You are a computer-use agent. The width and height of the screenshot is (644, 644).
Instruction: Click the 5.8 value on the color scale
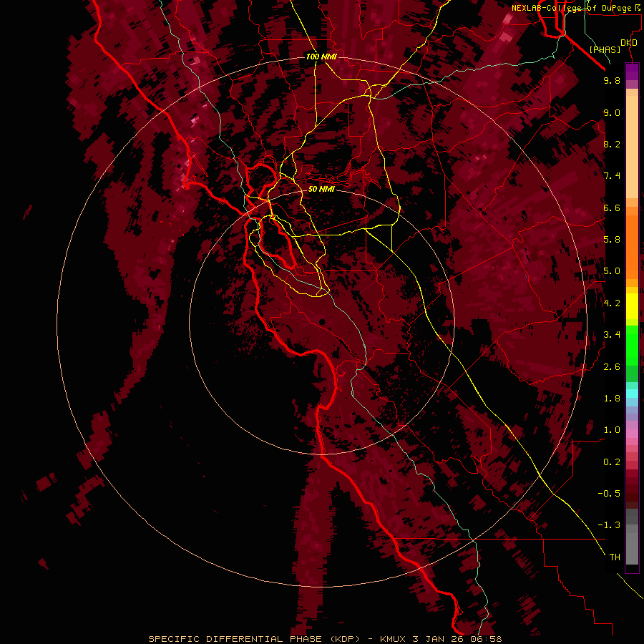pyautogui.click(x=612, y=240)
